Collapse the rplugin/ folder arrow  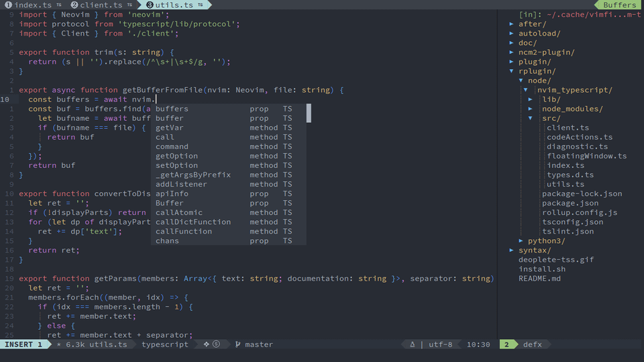pyautogui.click(x=511, y=71)
